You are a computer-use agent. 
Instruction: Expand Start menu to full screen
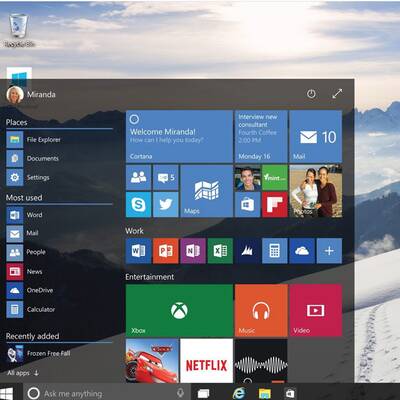coord(337,94)
